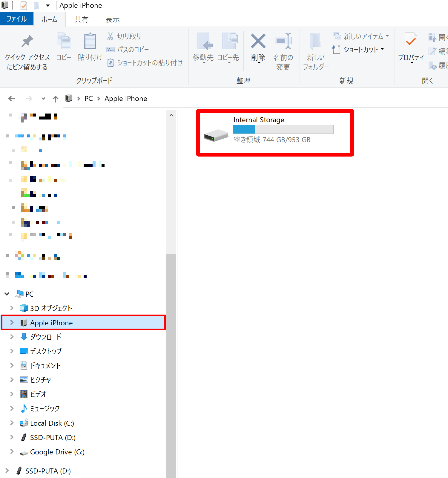448x478 pixels.
Task: Click the quick access toolbar new folder icon
Action: pyautogui.click(x=36, y=5)
